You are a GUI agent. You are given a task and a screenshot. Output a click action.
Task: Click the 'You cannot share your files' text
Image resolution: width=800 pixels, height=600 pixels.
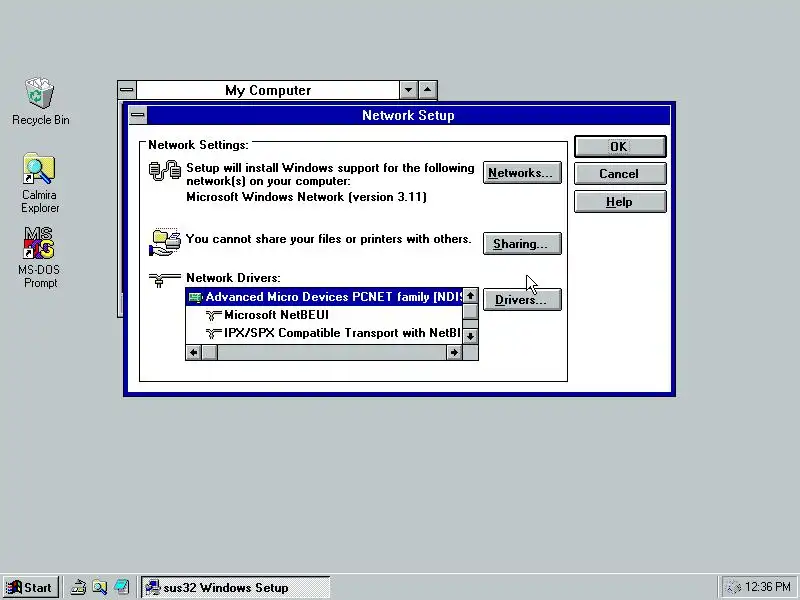328,239
